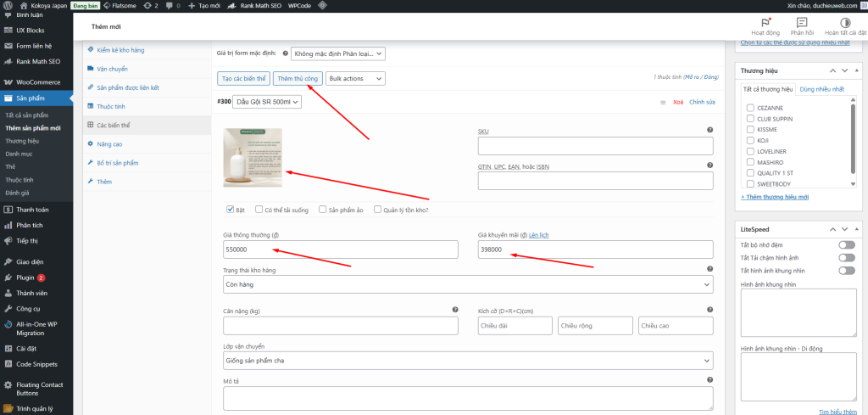Uncheck the Bật checkbox
Screen dimensions: 868x415
coord(230,210)
